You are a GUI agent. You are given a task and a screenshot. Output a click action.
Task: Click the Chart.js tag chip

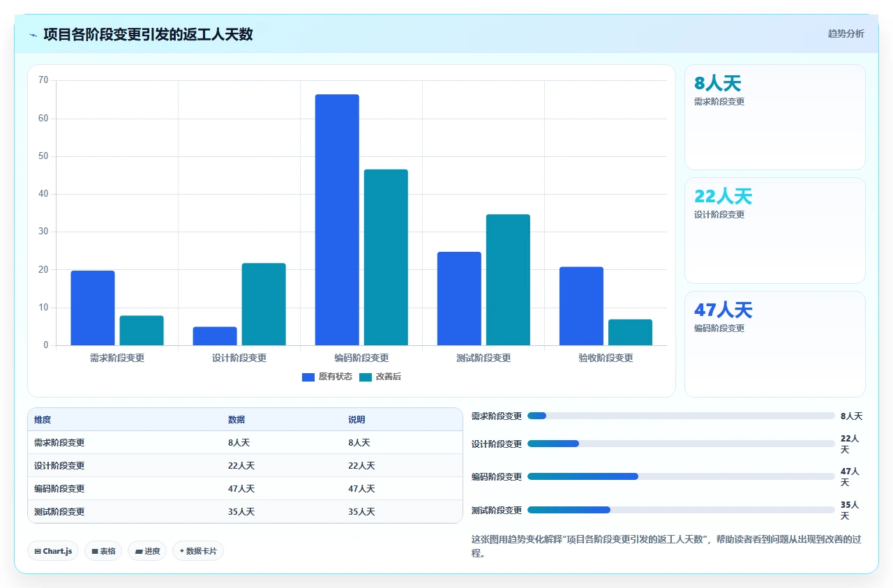54,551
